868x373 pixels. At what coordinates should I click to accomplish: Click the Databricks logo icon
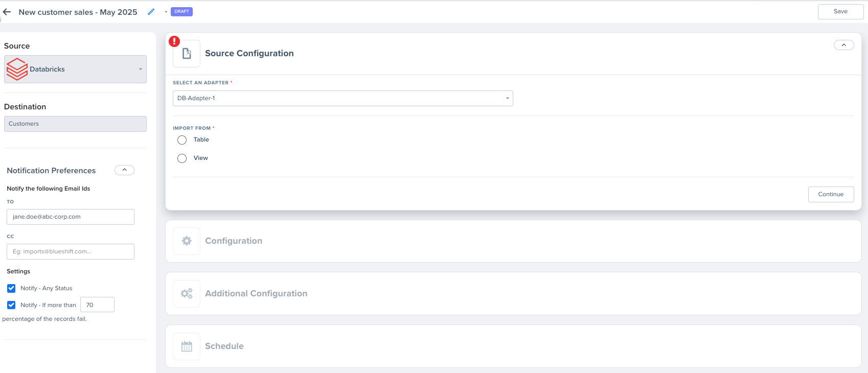17,69
